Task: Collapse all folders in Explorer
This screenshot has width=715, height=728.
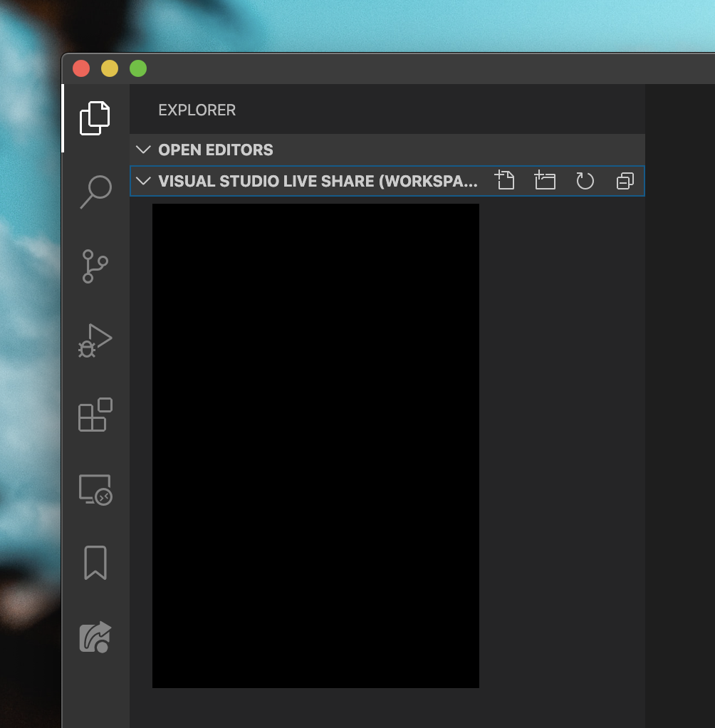Action: pos(625,181)
